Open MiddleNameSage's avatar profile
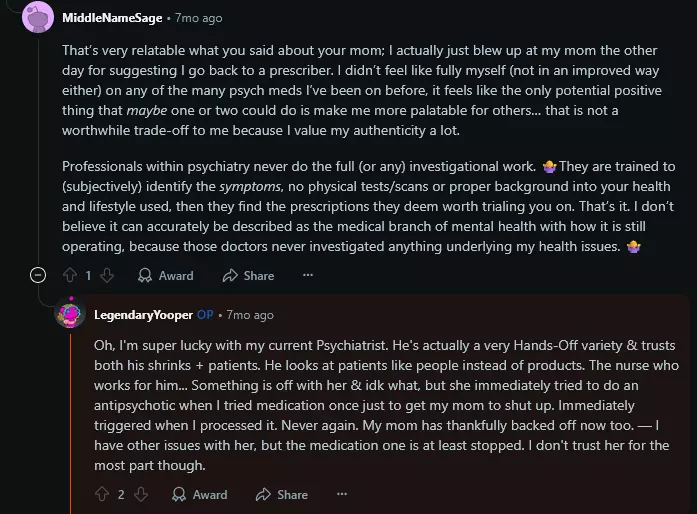Screen dimensions: 697x514 click(39, 18)
